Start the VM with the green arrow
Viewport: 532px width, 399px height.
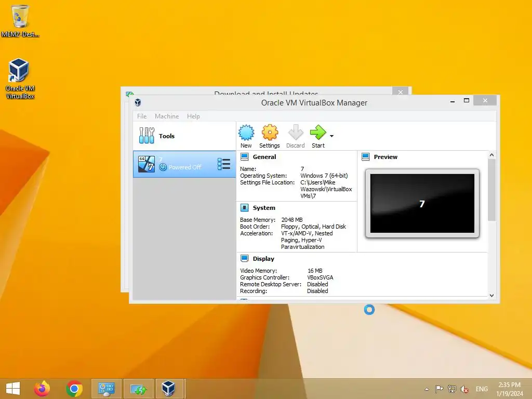[x=318, y=132]
